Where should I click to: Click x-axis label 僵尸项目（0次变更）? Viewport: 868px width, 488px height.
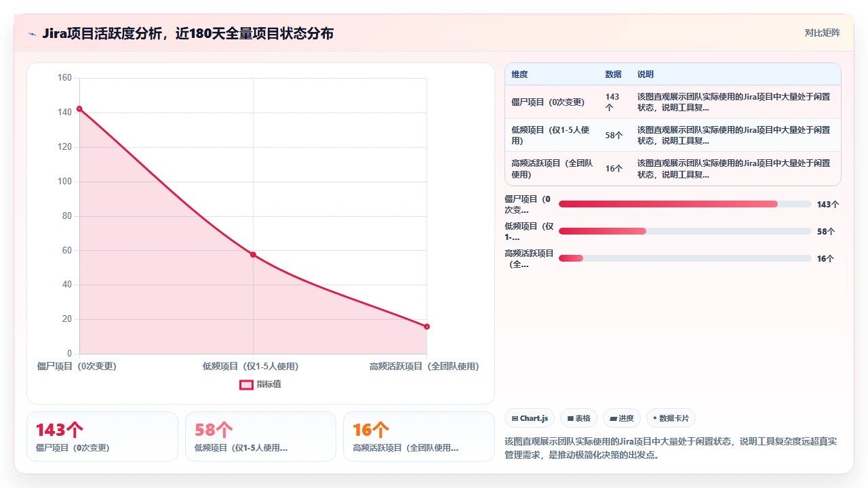tap(77, 366)
